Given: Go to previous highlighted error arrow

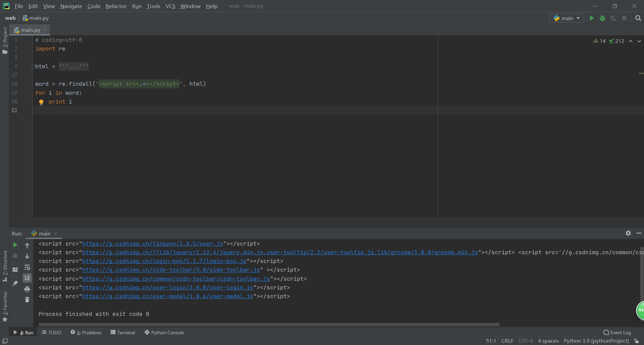Looking at the screenshot, I should [631, 41].
